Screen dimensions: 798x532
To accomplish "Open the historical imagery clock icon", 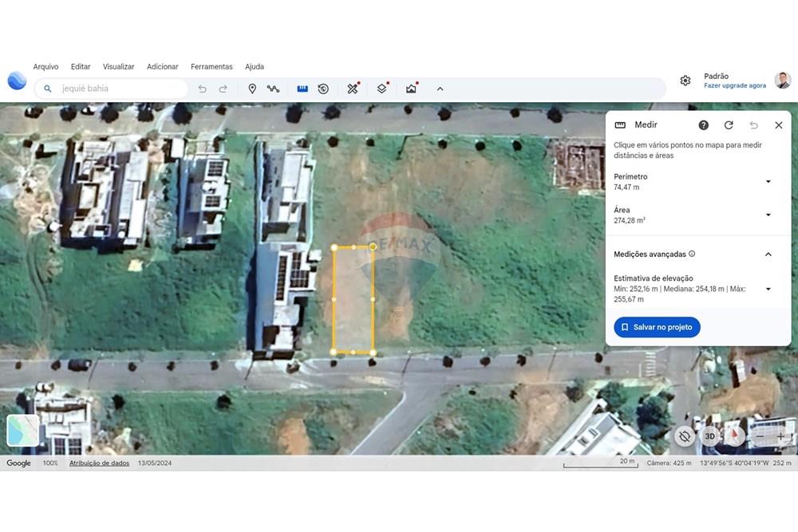I will tap(323, 89).
